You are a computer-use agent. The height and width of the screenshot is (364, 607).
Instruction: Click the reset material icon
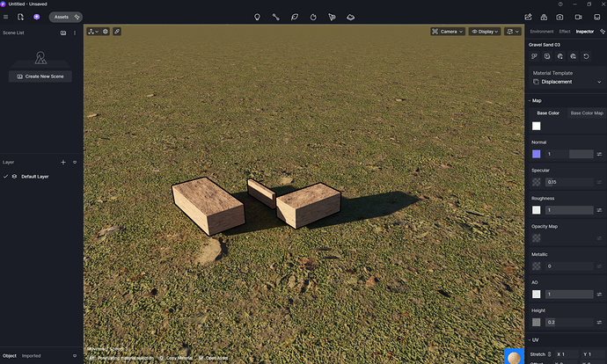coord(586,56)
